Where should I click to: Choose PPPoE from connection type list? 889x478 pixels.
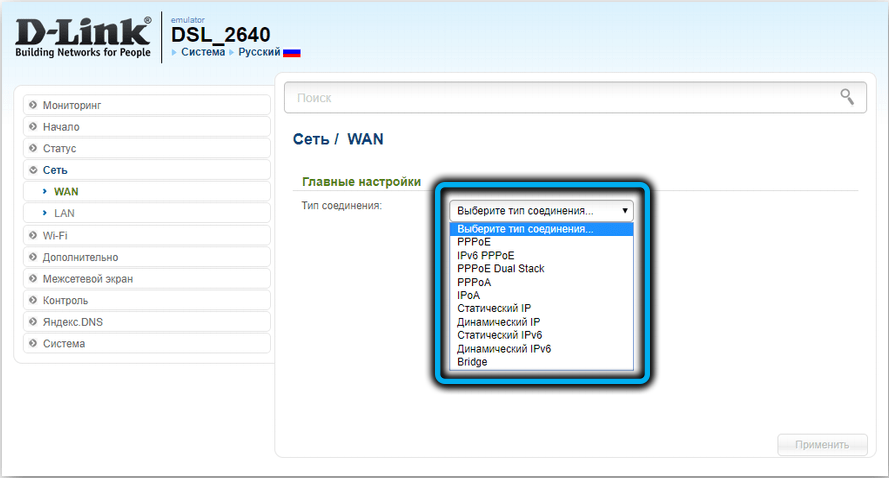coord(474,242)
